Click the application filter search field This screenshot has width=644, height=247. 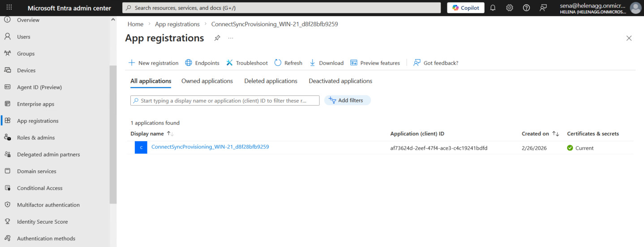[225, 101]
